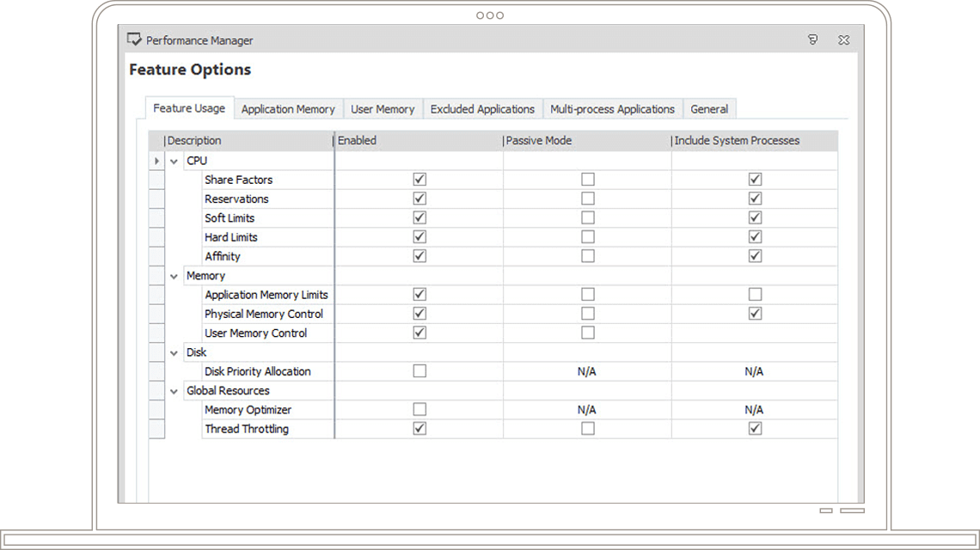Open the Excluded Applications tab
The width and height of the screenshot is (980, 550).
[x=482, y=109]
